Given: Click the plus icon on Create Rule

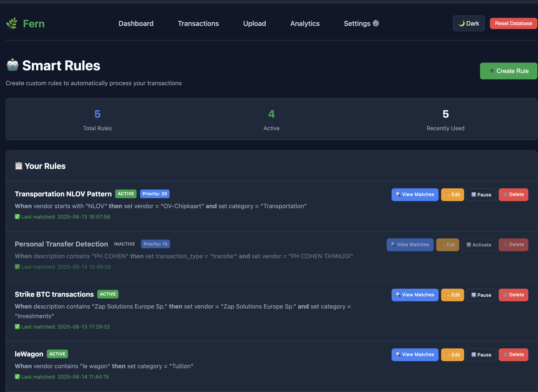Looking at the screenshot, I should (x=492, y=71).
